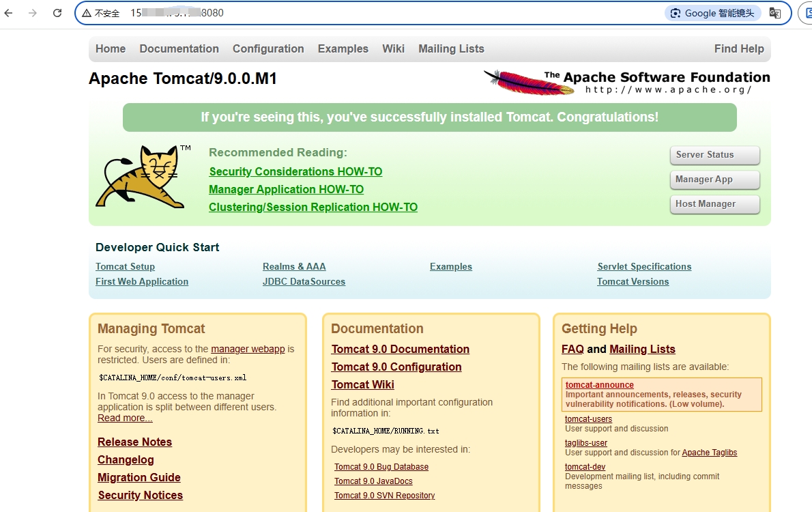Open the Changelog link
This screenshot has width=812, height=512.
click(126, 459)
